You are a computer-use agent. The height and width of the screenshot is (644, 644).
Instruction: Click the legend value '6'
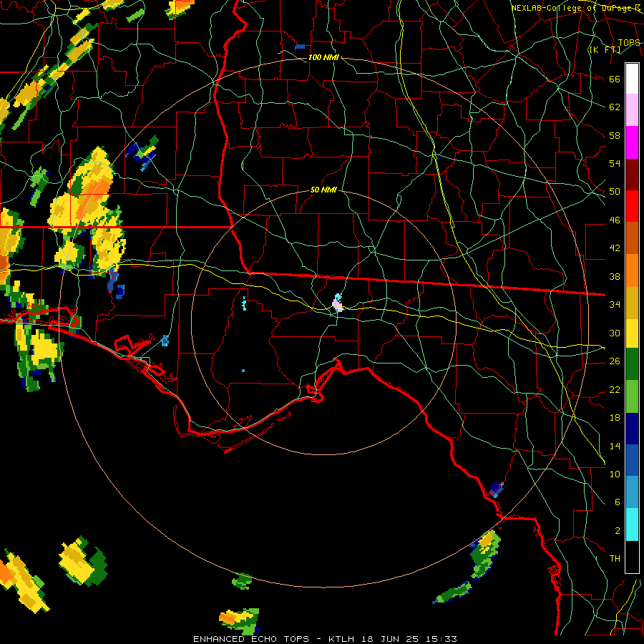click(618, 502)
